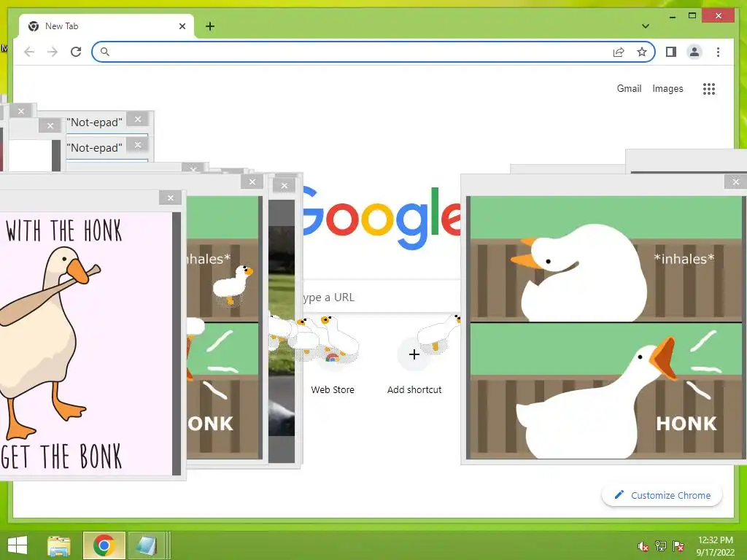Screen dimensions: 747x560
Task: Open Action Center flag icon
Action: point(678,546)
